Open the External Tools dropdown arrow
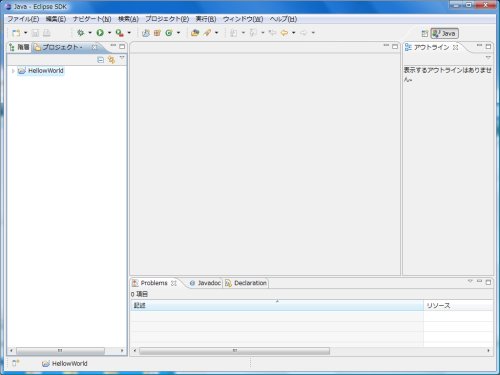 tap(129, 33)
